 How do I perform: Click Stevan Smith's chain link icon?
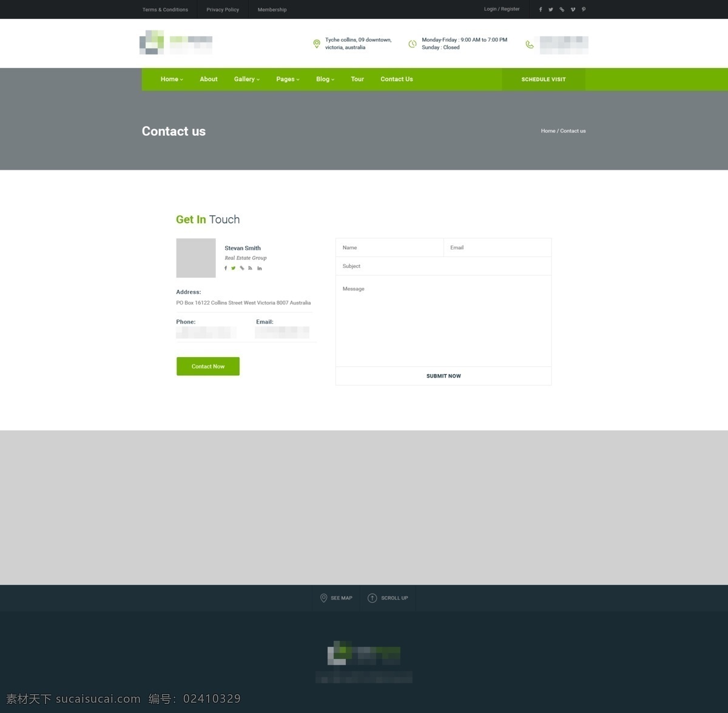click(242, 268)
